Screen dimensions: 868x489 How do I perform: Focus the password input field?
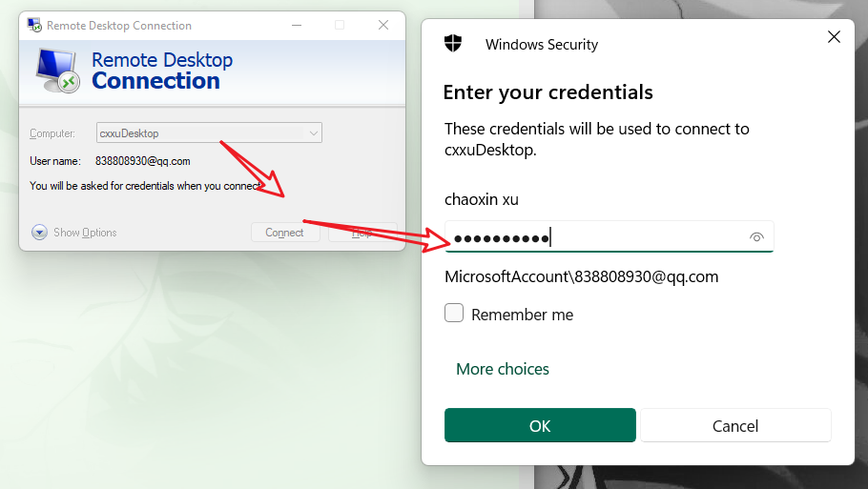(609, 237)
